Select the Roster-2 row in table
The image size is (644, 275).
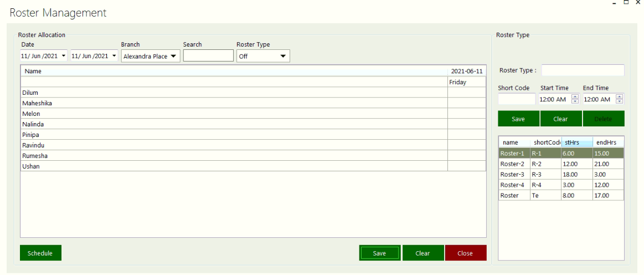513,164
